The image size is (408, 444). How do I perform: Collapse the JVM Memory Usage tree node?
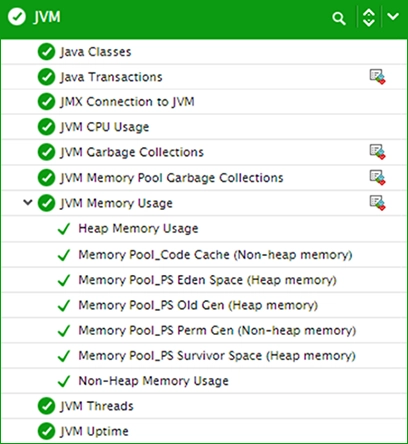click(x=28, y=202)
